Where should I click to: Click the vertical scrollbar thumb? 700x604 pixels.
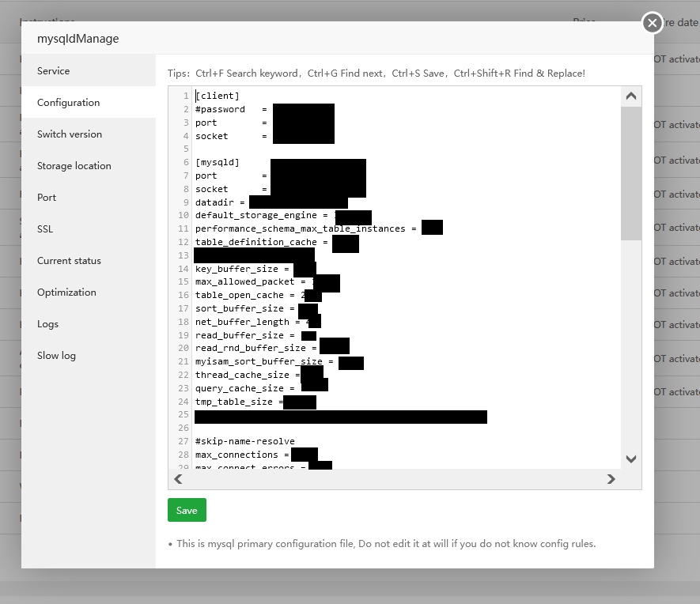pos(631,173)
